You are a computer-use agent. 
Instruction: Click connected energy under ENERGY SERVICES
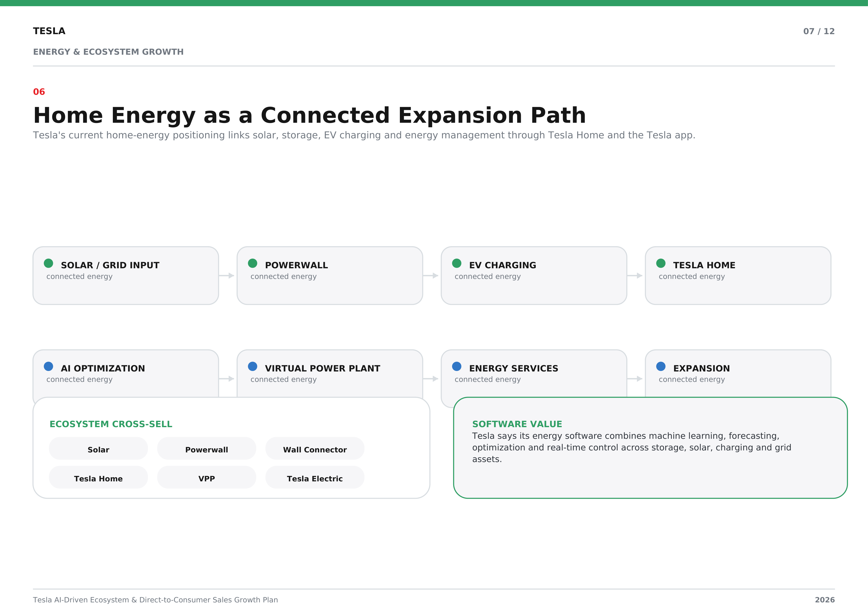[x=488, y=379]
